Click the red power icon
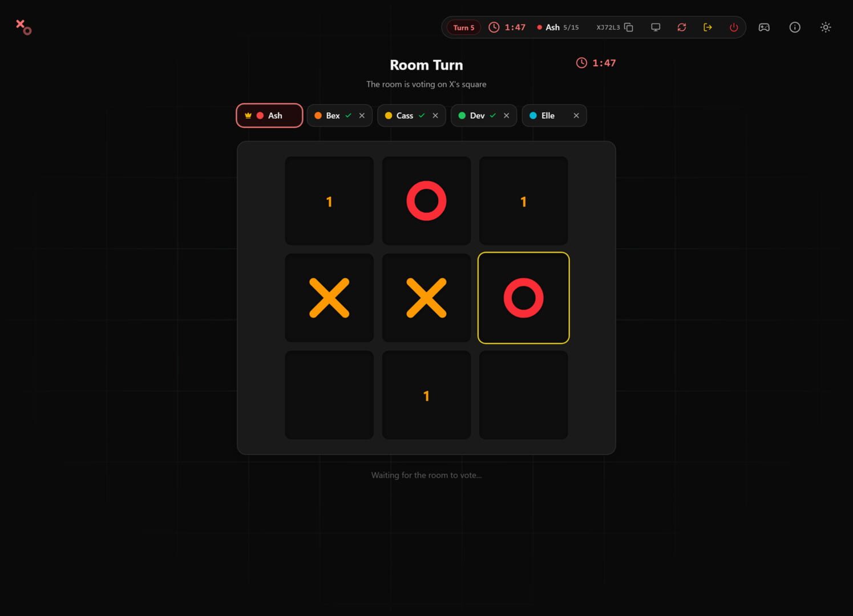The image size is (853, 616). pos(734,27)
